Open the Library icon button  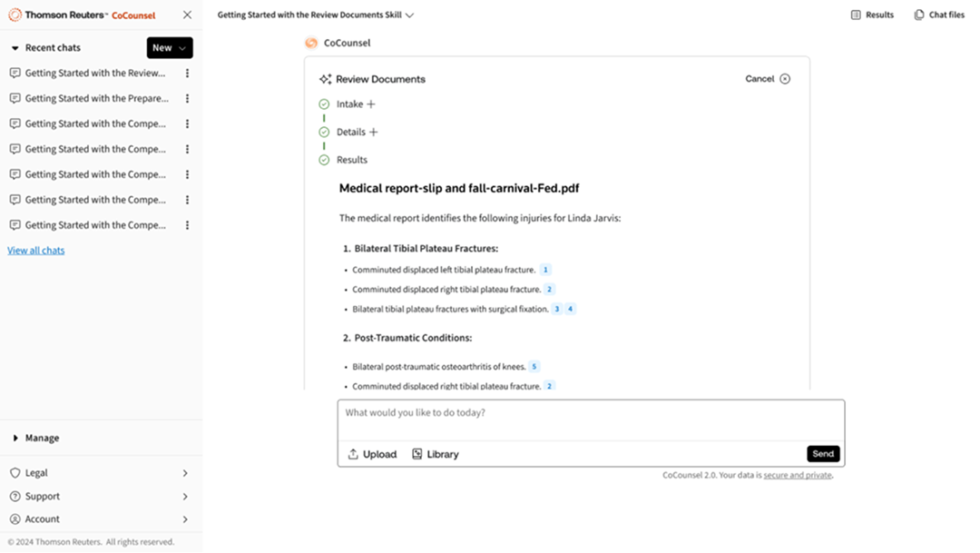click(x=417, y=454)
